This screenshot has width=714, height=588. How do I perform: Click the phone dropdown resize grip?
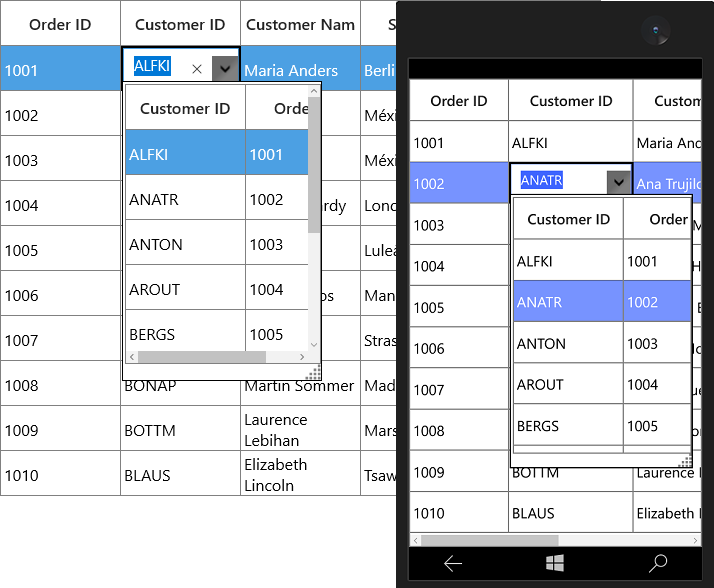[x=685, y=460]
